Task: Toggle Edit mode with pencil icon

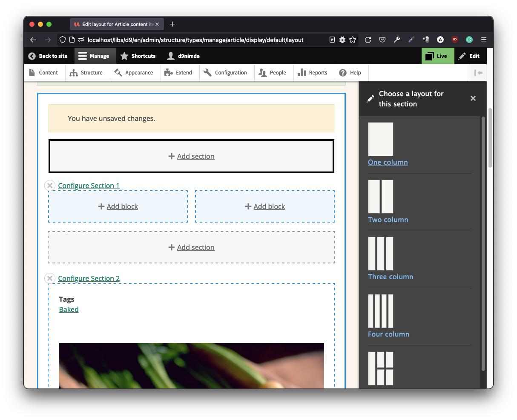Action: click(x=469, y=56)
